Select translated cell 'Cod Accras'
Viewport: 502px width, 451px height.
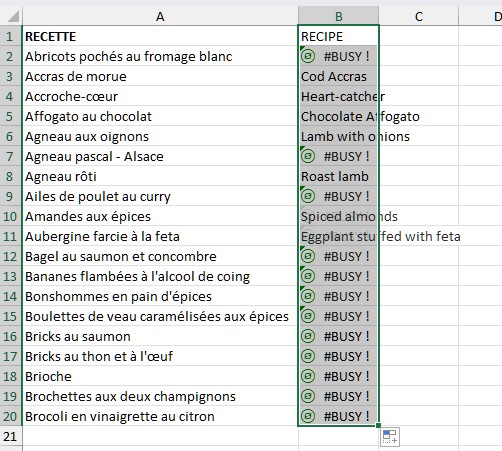coord(338,76)
